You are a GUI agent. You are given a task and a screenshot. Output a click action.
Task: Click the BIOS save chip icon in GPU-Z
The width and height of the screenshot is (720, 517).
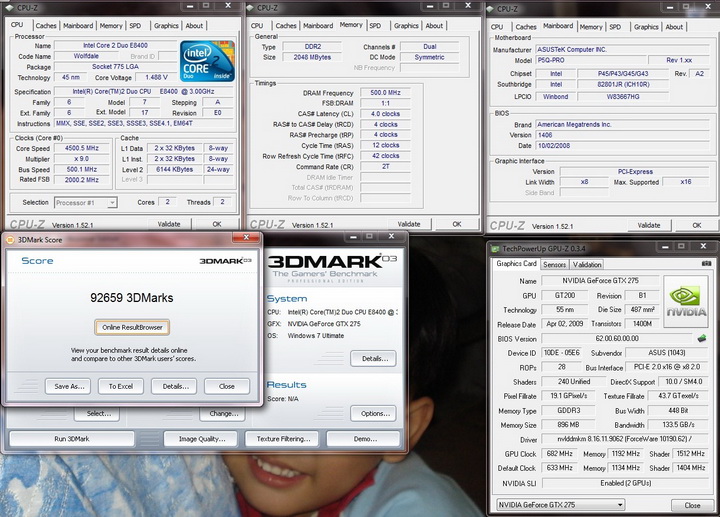(x=701, y=339)
